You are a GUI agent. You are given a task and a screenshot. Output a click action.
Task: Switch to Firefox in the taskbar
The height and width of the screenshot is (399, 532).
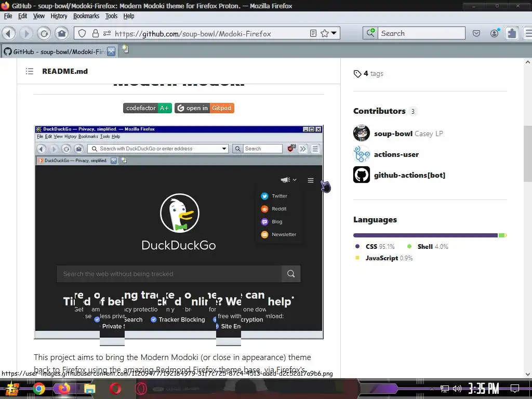64,389
